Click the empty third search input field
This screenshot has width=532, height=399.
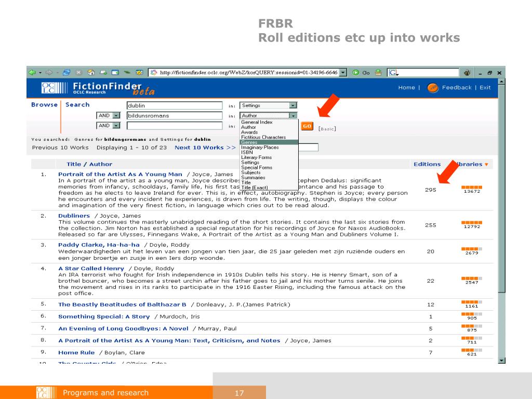[x=175, y=126]
